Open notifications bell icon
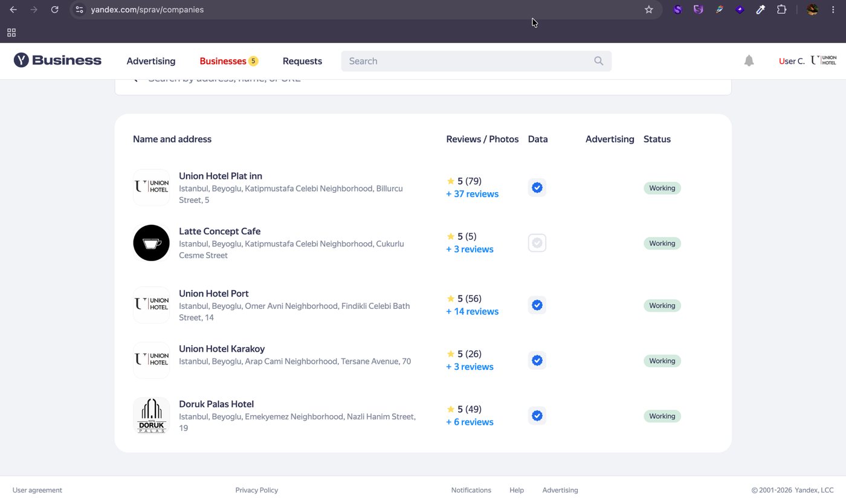Image resolution: width=846 pixels, height=504 pixels. (749, 60)
